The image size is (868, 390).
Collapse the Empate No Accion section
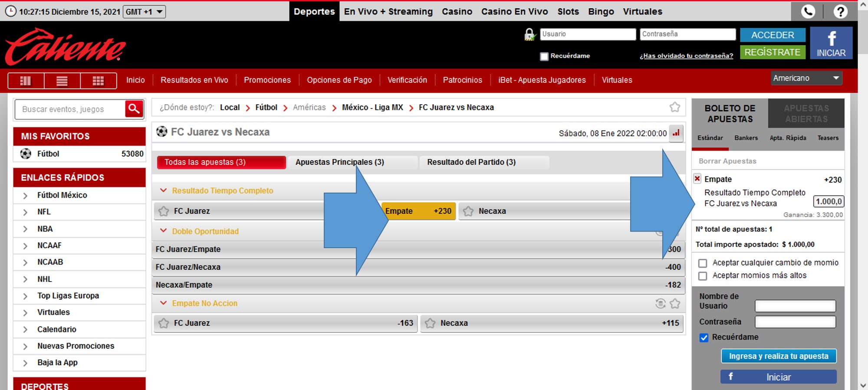pyautogui.click(x=163, y=303)
